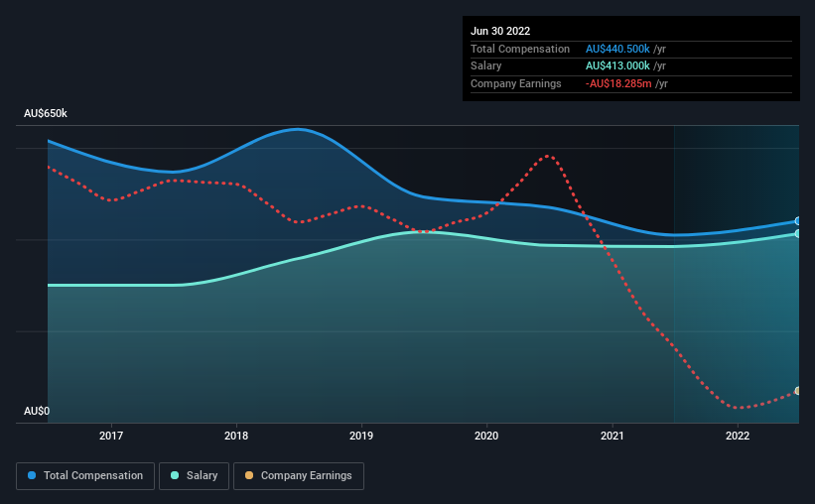Click the 2022 x-axis label

pos(738,436)
